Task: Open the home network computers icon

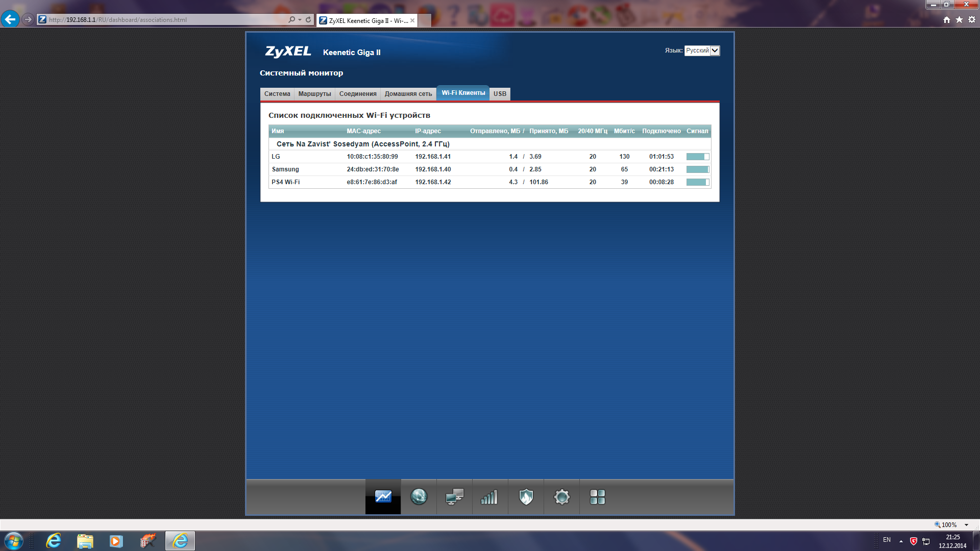Action: pos(454,497)
